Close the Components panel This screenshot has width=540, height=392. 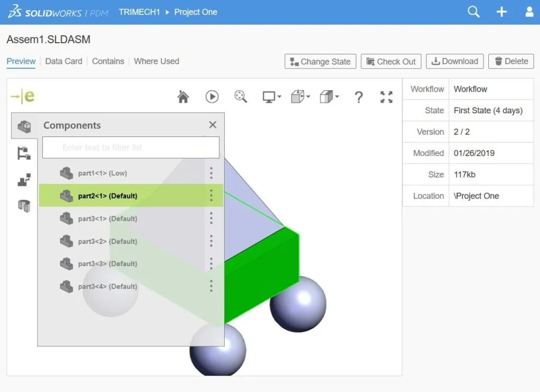click(213, 125)
